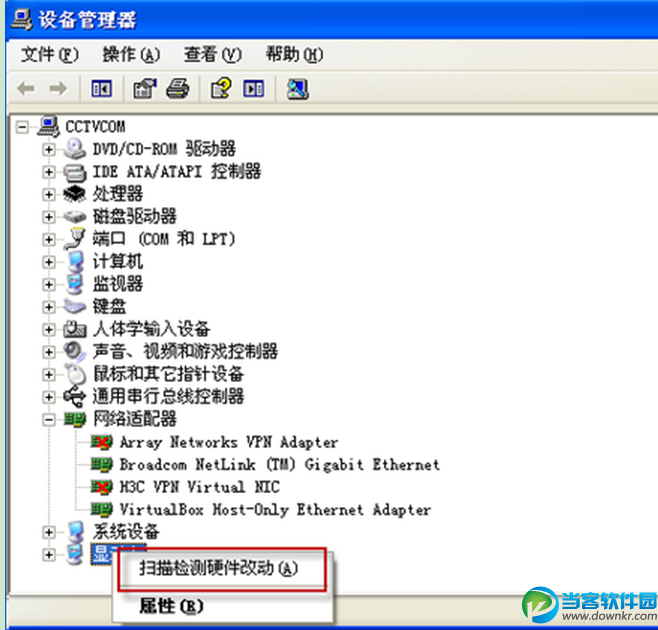
Task: Click the action pane toggle icon
Action: click(x=254, y=89)
